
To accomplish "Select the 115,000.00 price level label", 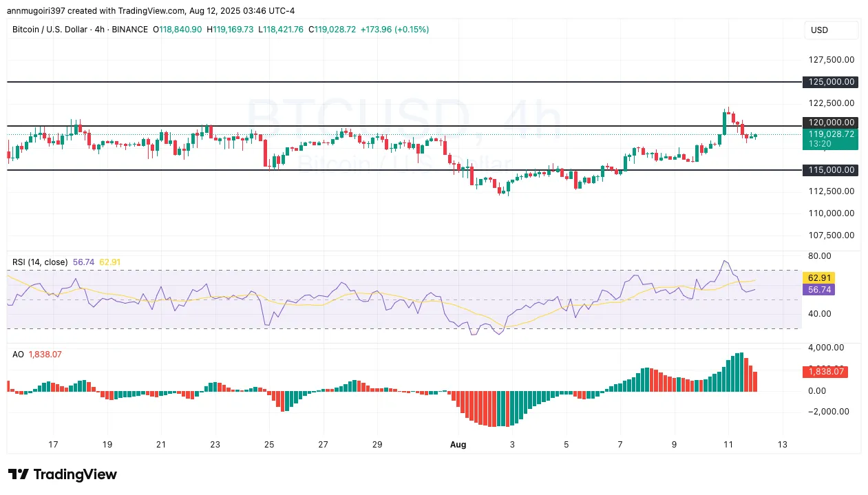I will coord(829,170).
